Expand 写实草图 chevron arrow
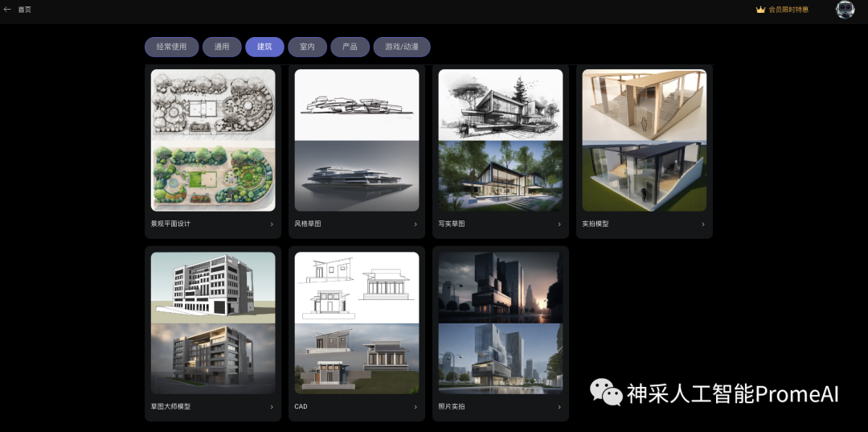 tap(559, 224)
